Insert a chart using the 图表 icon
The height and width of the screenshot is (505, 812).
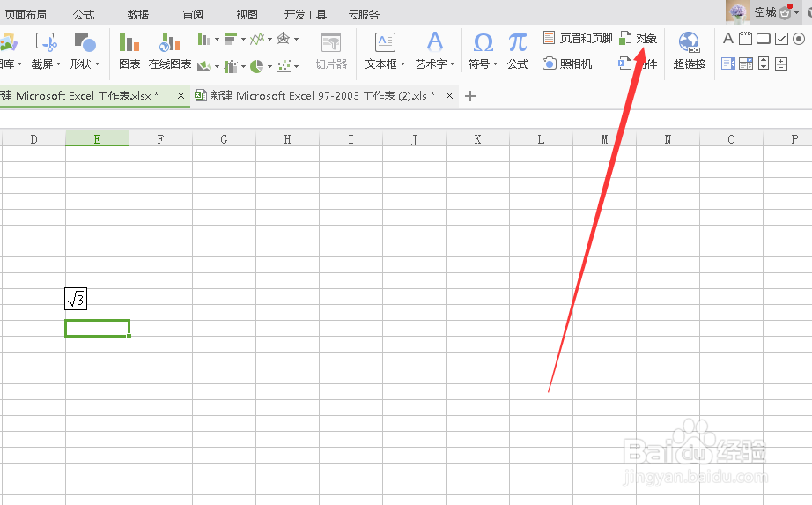click(129, 42)
